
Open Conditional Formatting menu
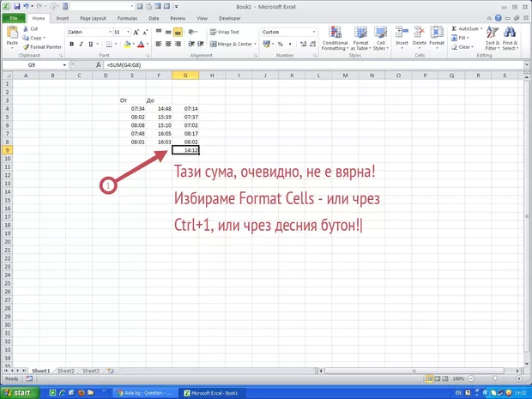point(335,39)
